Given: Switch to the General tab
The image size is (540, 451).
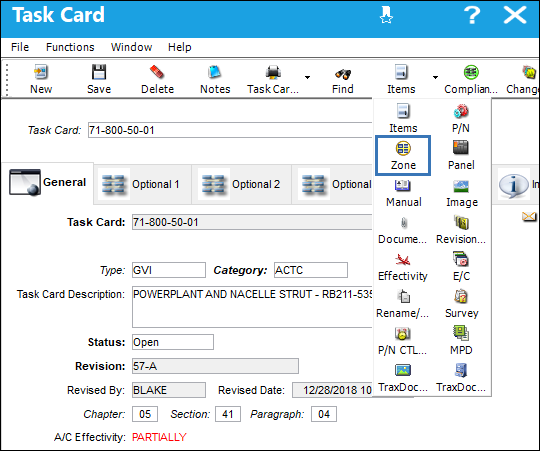Looking at the screenshot, I should (x=48, y=182).
